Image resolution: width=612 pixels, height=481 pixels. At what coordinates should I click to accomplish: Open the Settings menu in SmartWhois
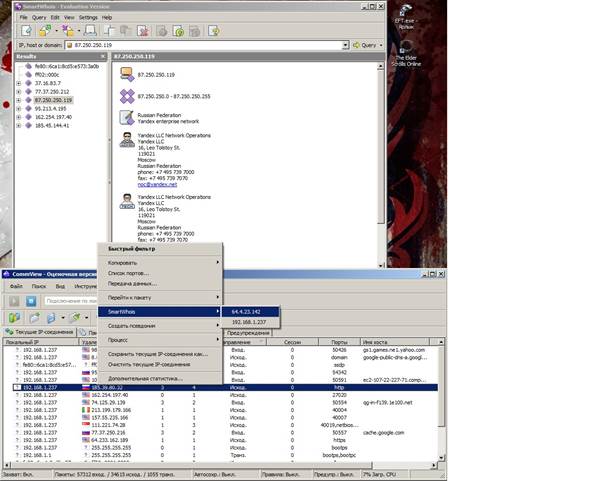tap(88, 18)
